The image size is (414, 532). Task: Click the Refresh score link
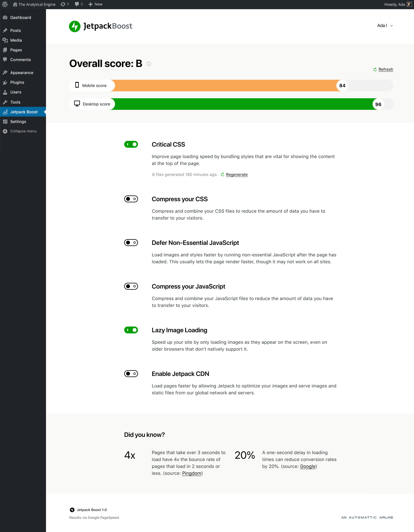click(x=386, y=69)
